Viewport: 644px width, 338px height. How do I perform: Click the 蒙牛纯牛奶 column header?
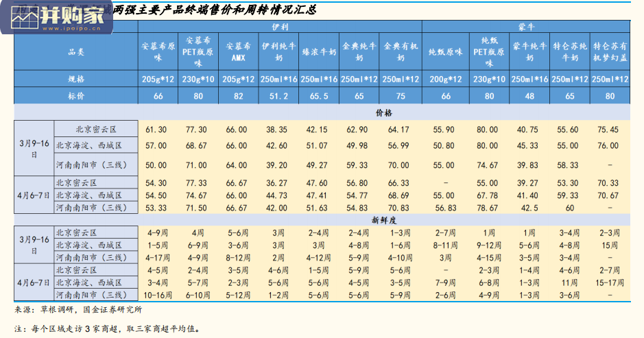[x=529, y=51]
